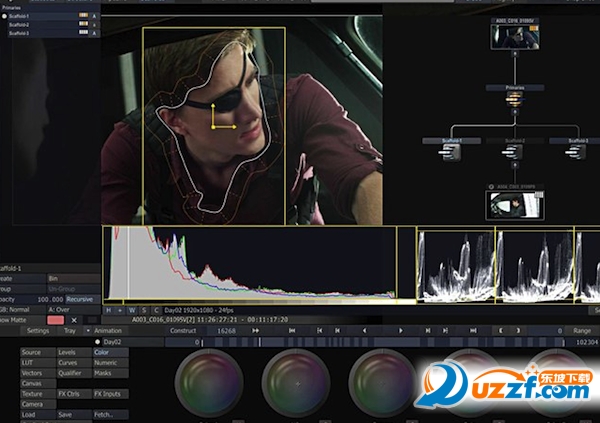Image resolution: width=600 pixels, height=423 pixels.
Task: Click the play forward transport button
Action: (401, 330)
